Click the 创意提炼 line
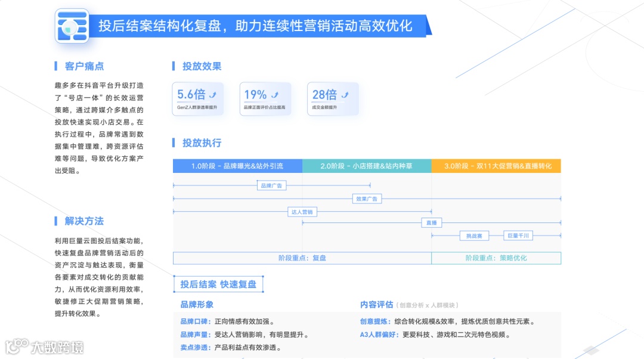The height and width of the screenshot is (359, 644). (448, 321)
